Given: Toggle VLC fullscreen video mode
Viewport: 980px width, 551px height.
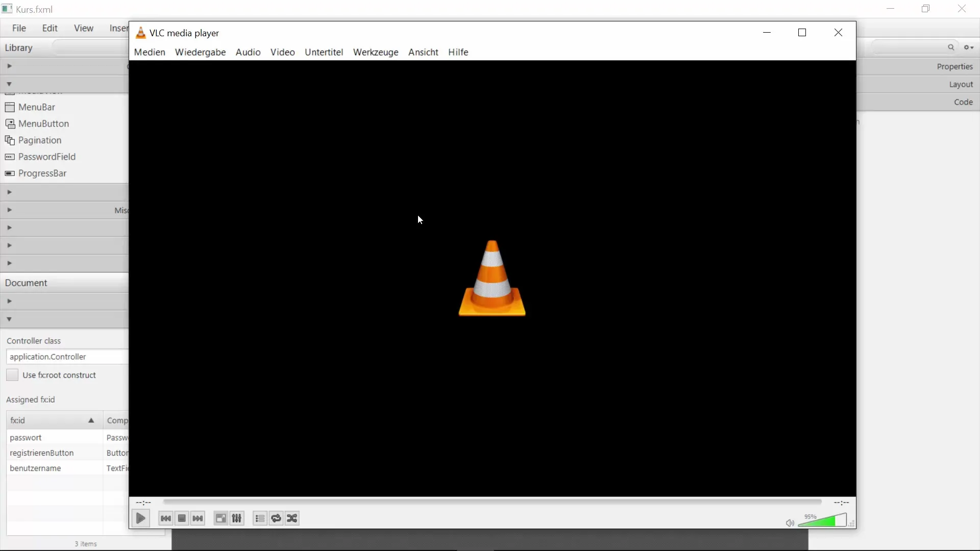Looking at the screenshot, I should point(220,518).
